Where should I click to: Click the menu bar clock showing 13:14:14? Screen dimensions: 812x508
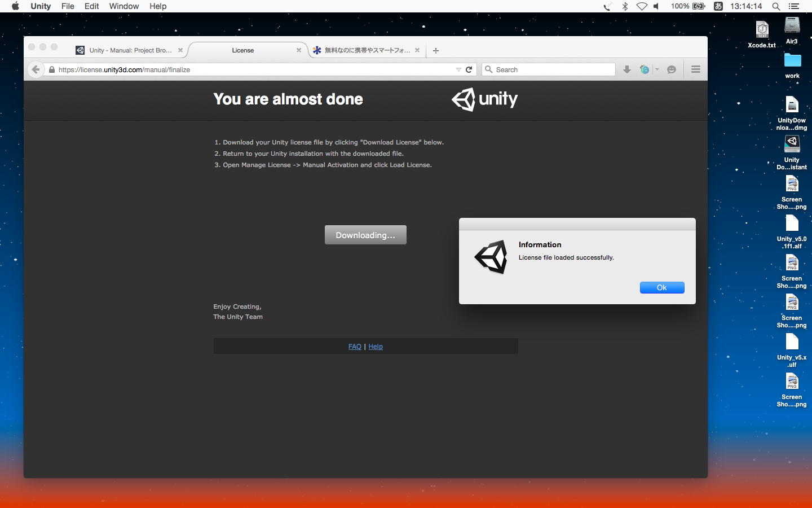746,6
